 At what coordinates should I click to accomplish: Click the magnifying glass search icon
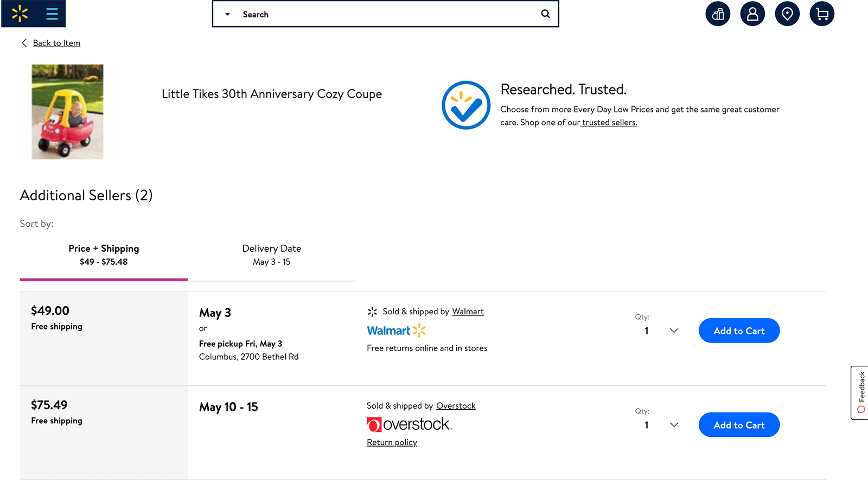[546, 14]
